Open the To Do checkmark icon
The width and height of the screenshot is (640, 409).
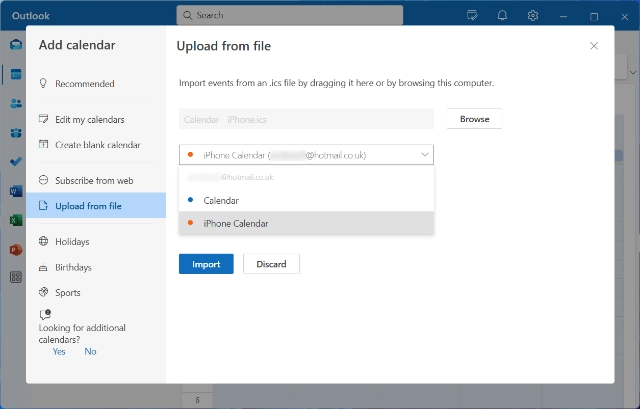coord(16,162)
